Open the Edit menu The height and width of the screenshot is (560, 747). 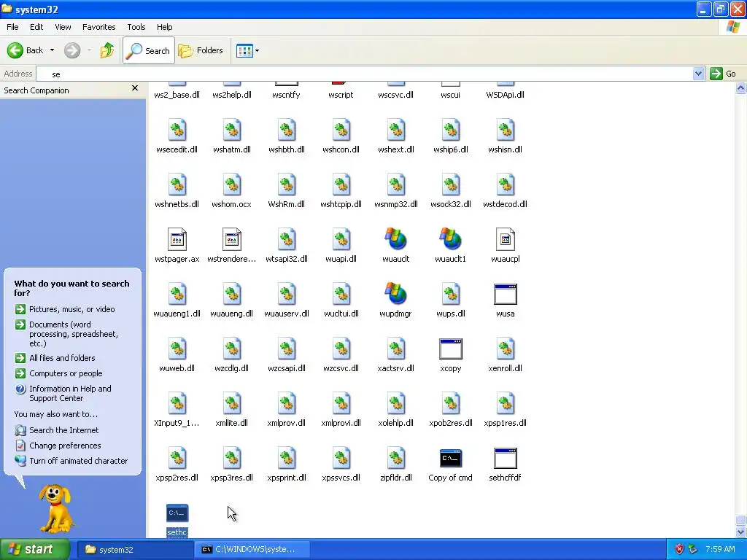[x=36, y=27]
